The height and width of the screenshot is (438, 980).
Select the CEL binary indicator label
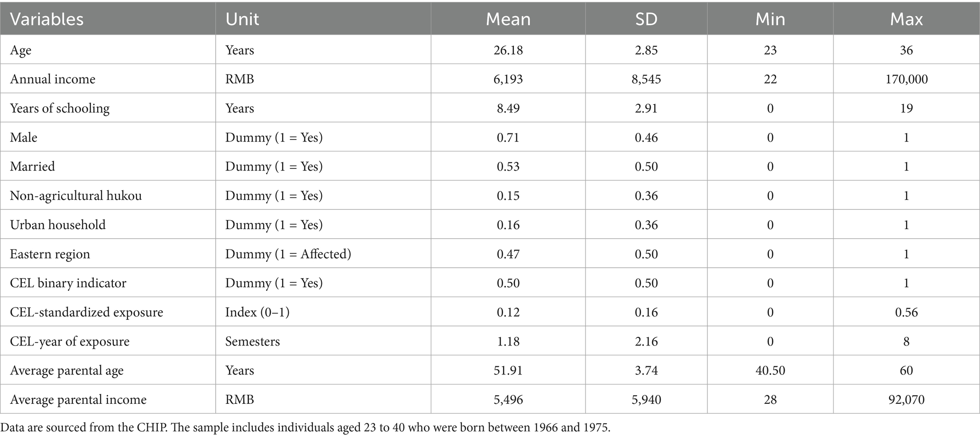68,283
